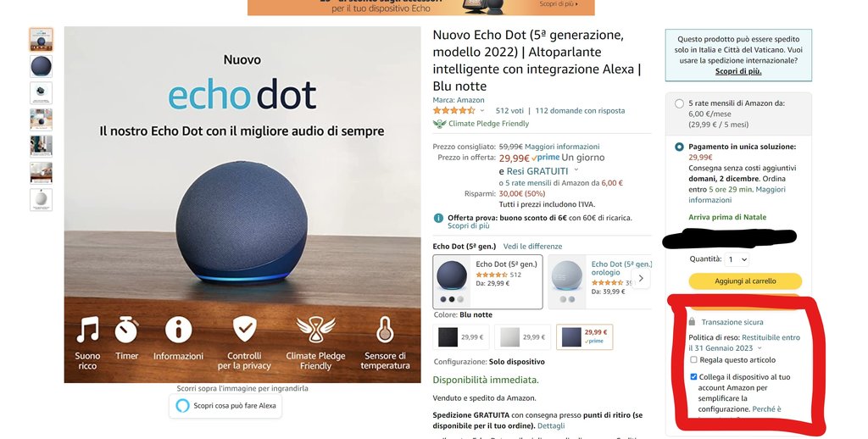Click the star rating icons under the product title
868x439 pixels.
(454, 111)
